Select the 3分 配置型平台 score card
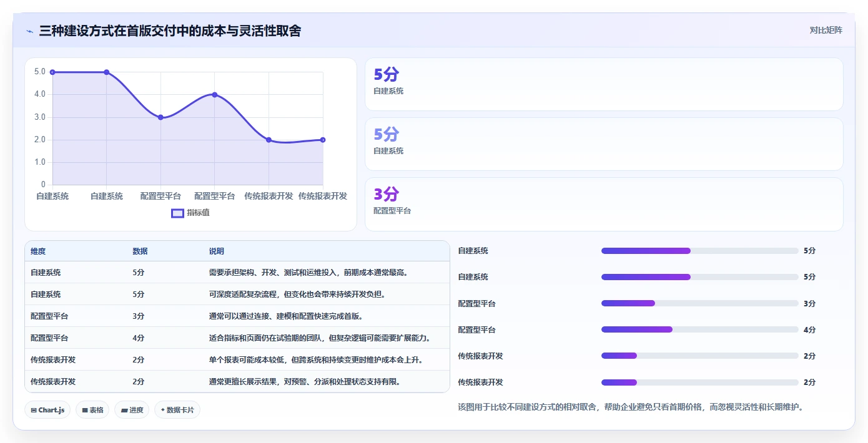868x443 pixels. tap(604, 204)
